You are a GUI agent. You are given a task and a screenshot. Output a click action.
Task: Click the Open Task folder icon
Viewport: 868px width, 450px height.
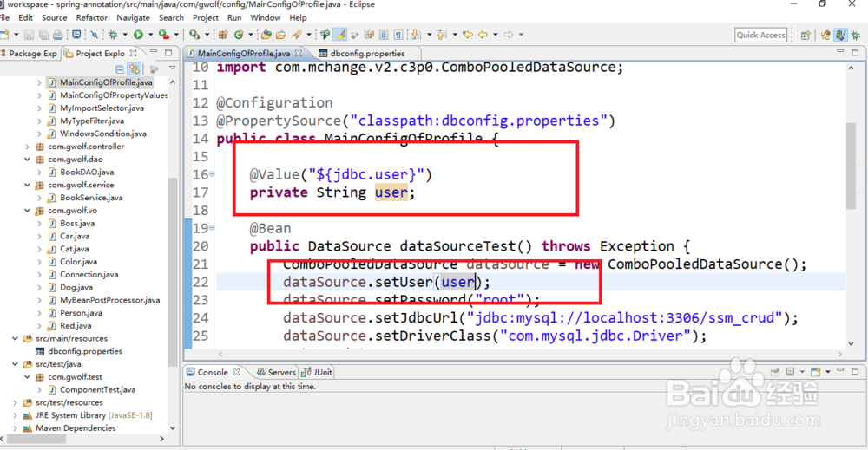(x=280, y=35)
